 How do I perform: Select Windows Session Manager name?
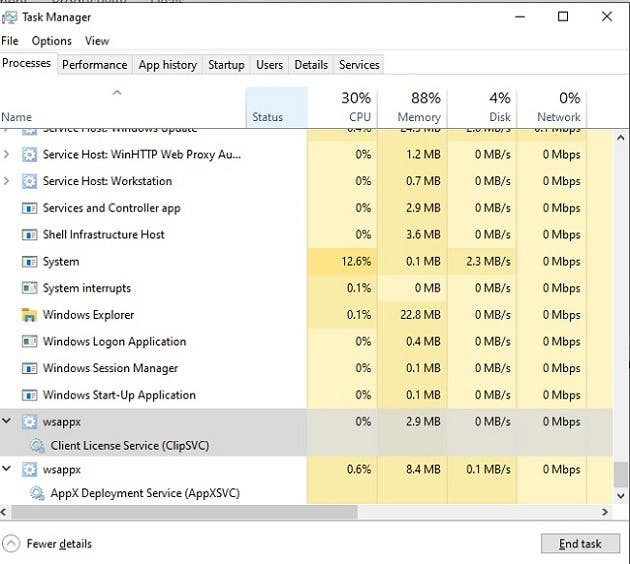pos(110,368)
